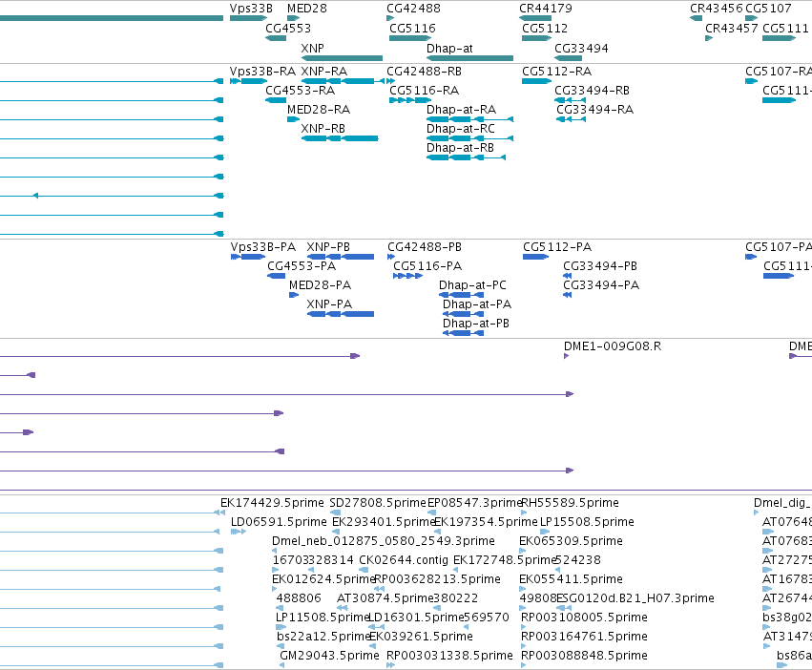
Task: Click the XNP-PA protein label
Action: point(329,304)
